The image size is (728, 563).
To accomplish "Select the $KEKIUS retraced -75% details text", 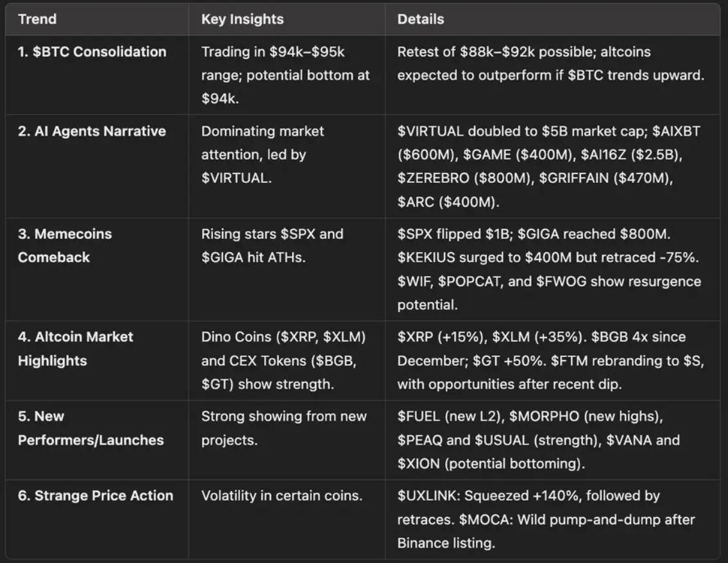I will 549,257.
